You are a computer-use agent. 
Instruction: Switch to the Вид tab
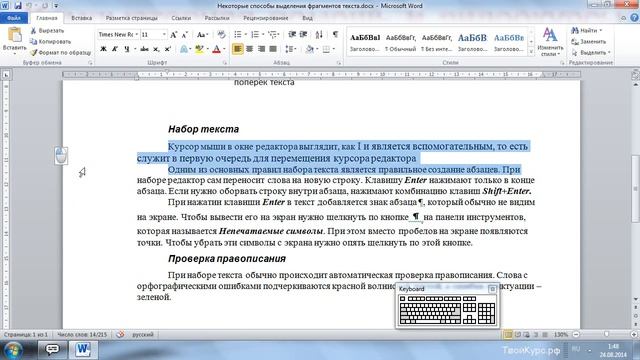pyautogui.click(x=307, y=18)
